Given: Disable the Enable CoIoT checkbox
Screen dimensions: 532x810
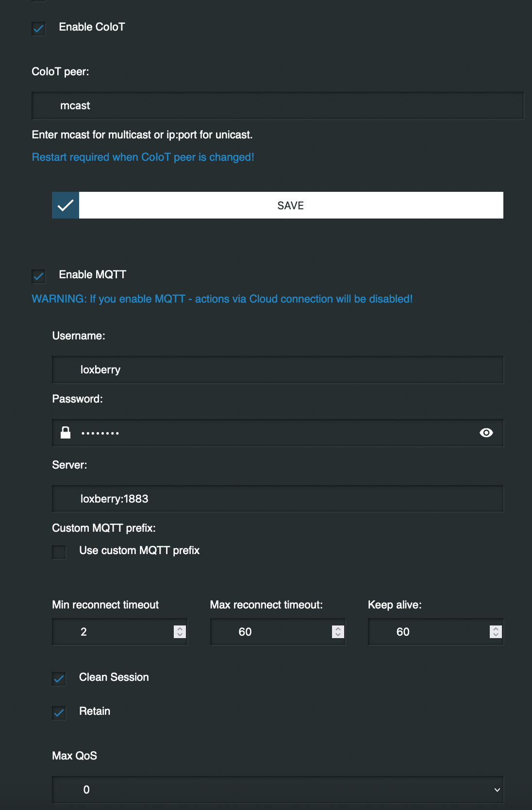Looking at the screenshot, I should coord(39,29).
